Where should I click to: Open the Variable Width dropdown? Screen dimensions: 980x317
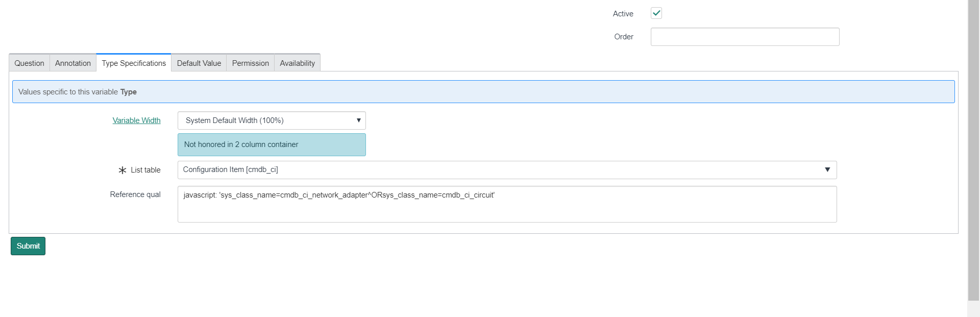[272, 120]
